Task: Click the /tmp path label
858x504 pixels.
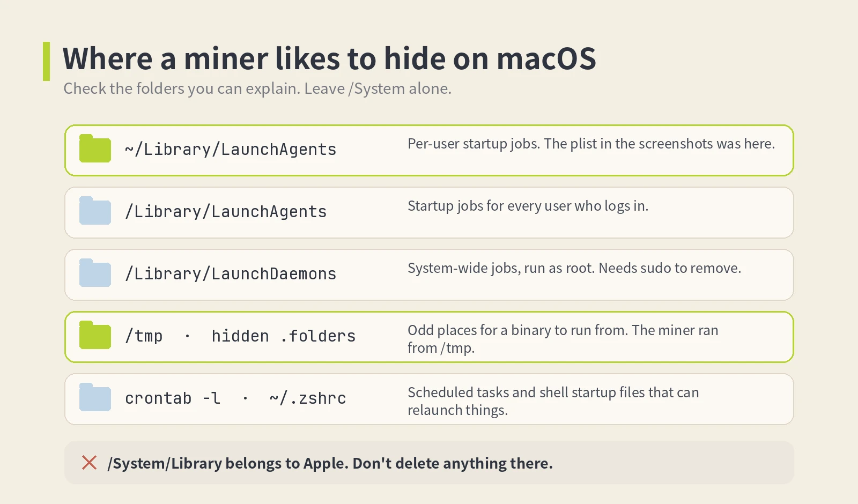Action: click(144, 336)
